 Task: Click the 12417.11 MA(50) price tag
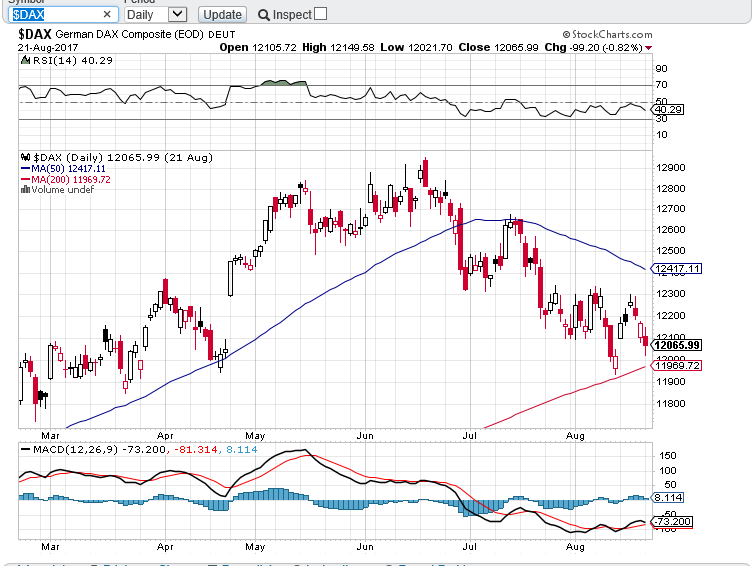coord(676,268)
